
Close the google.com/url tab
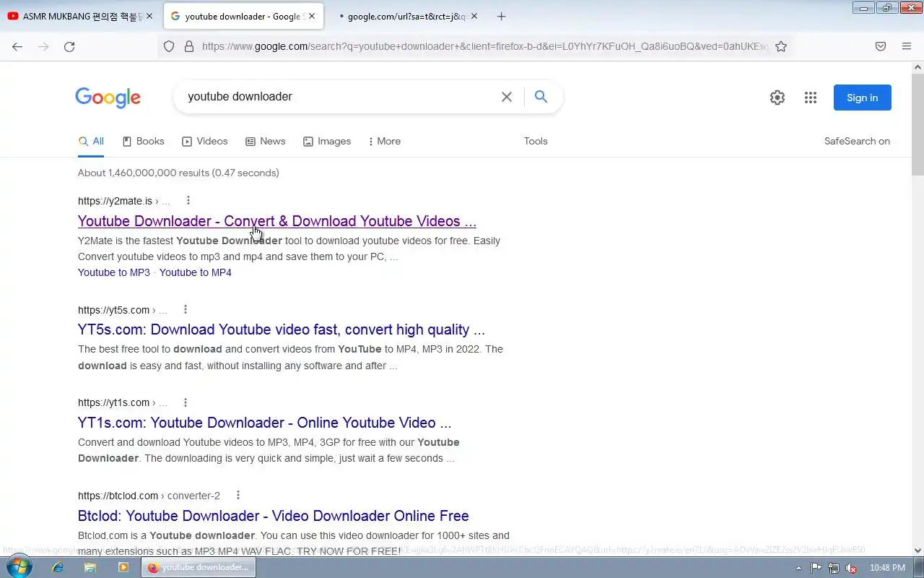(x=474, y=16)
